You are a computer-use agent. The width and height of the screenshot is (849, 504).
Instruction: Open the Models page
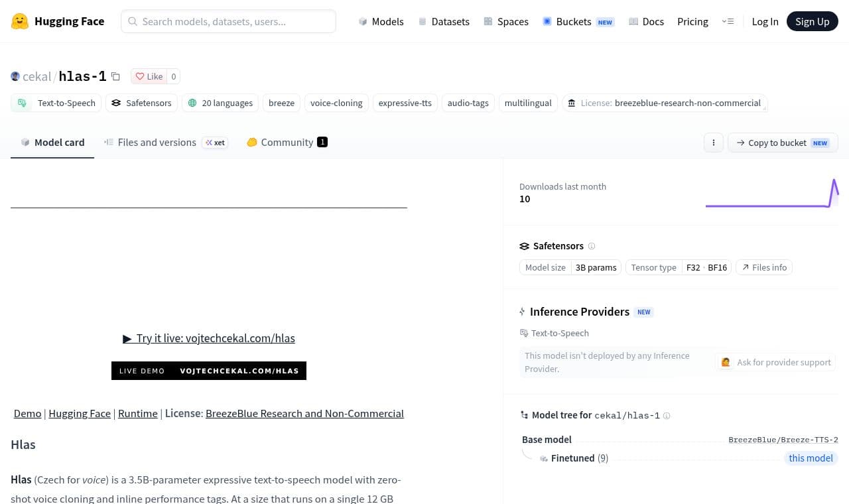[x=381, y=21]
